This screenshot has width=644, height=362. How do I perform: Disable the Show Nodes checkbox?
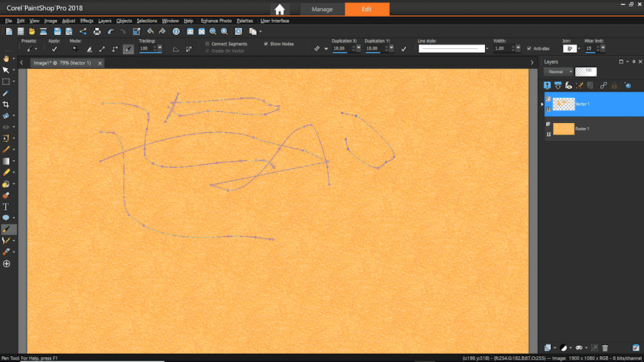(x=266, y=44)
